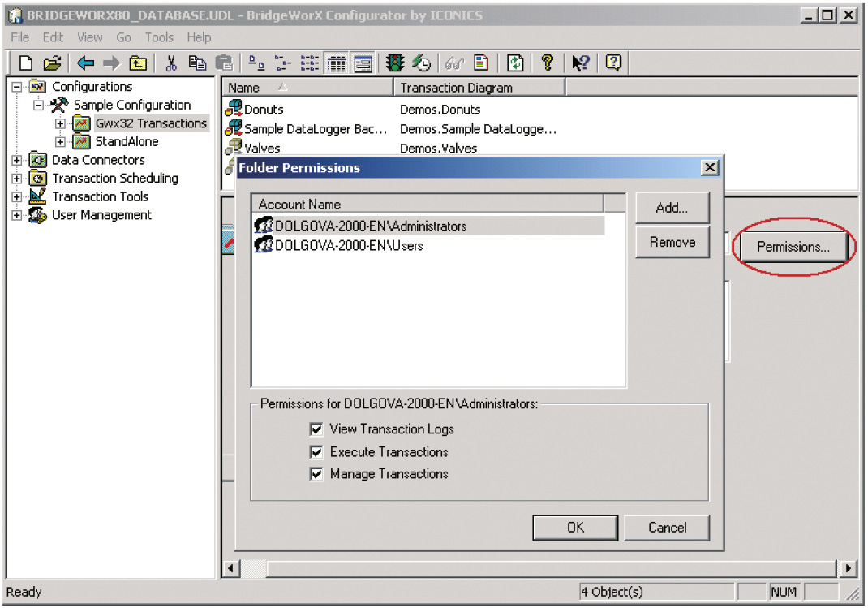Click the Demos.Valves diagram cell
The width and height of the screenshot is (868, 608).
point(438,149)
